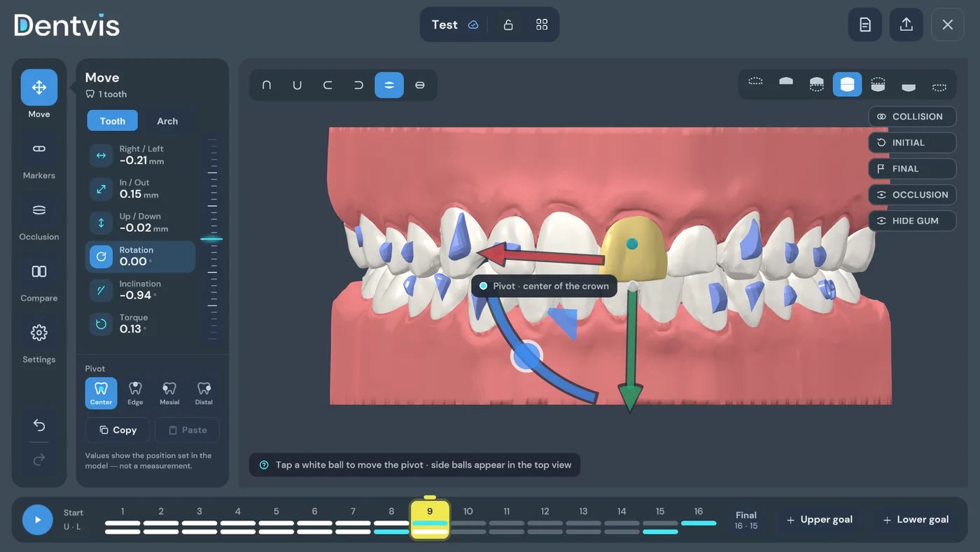Select the reversed-C side view icon

[358, 85]
